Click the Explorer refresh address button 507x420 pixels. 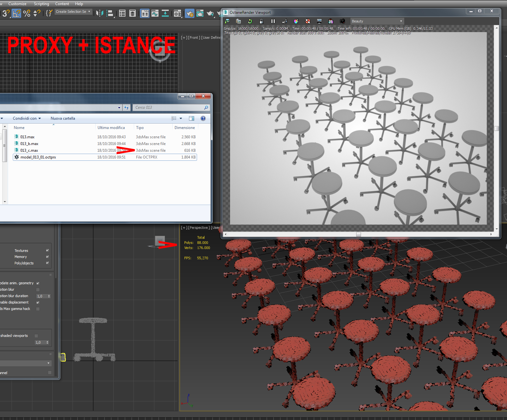point(126,107)
